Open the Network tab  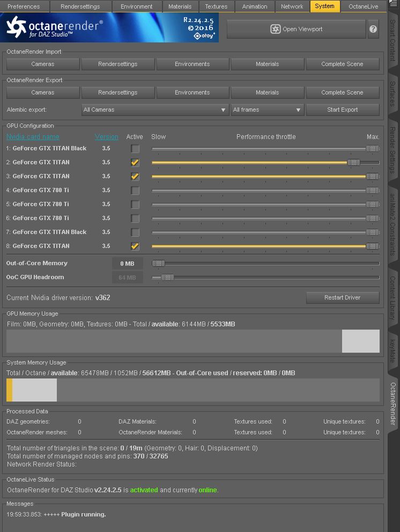point(292,6)
